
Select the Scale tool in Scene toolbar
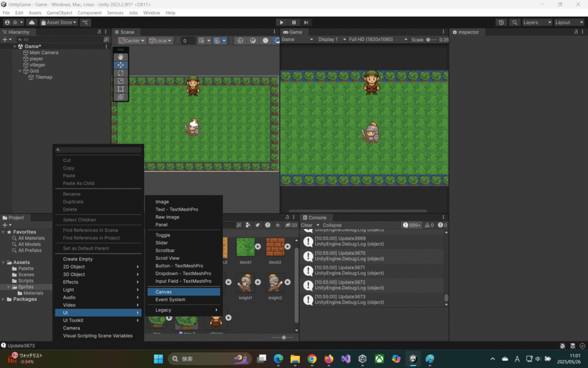click(x=121, y=80)
